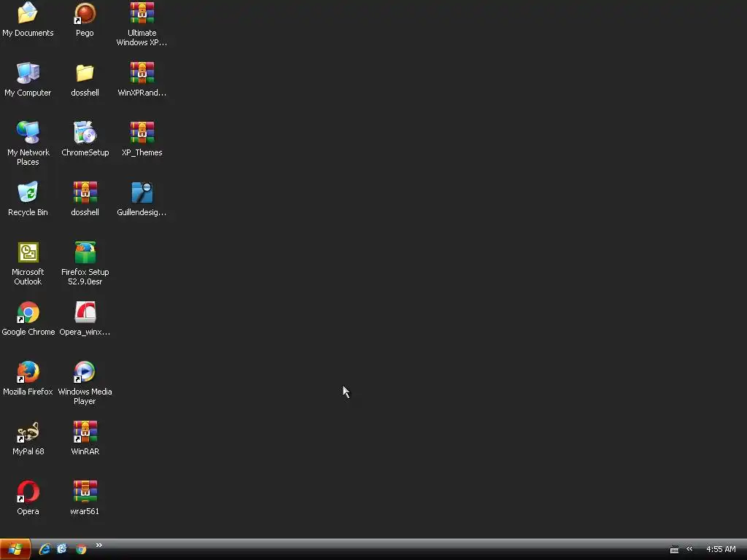This screenshot has width=747, height=560.
Task: Launch Chrome from the quick launch bar
Action: (81, 549)
